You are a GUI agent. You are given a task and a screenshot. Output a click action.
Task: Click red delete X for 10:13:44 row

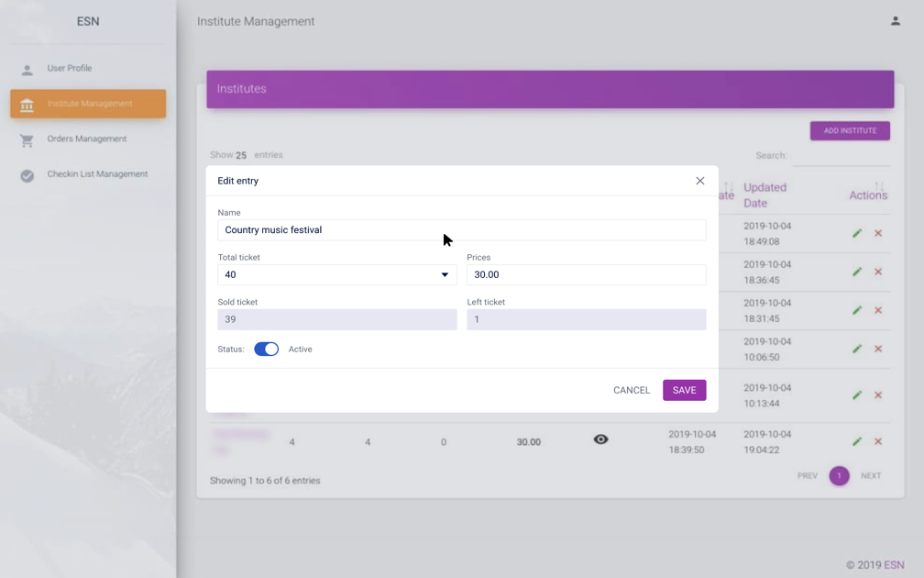[x=878, y=395]
